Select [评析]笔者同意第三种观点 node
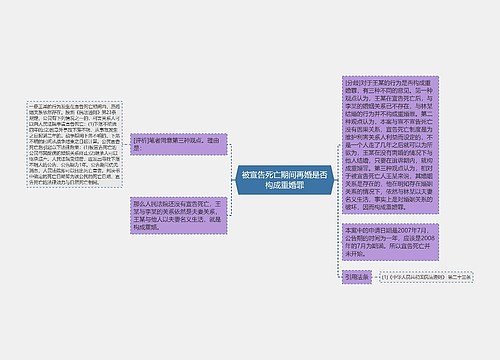Viewport: 500px width, 360px height. pos(179,144)
